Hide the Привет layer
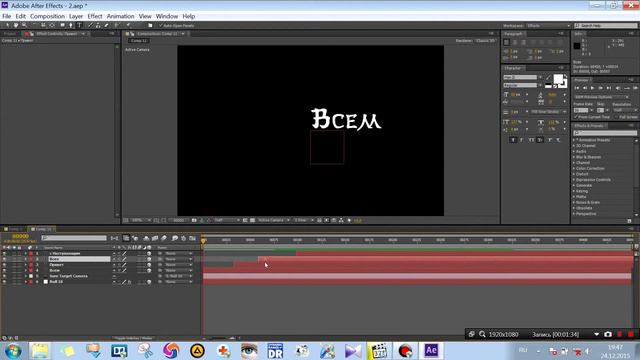Viewport: 640px width, 360px height. [x=4, y=264]
